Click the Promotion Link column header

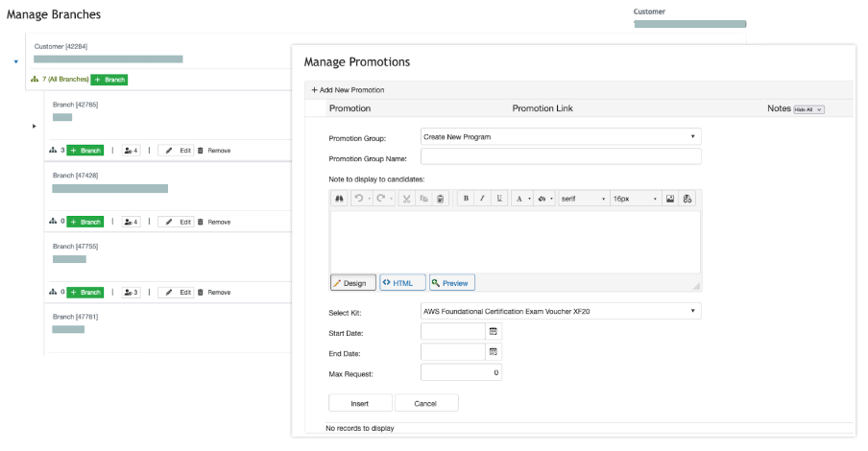pyautogui.click(x=542, y=108)
